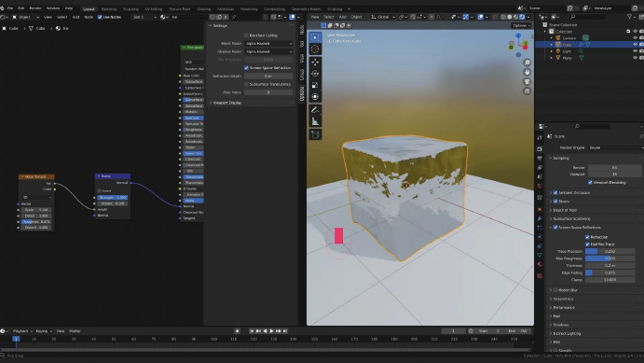
Task: Switch to the Modeling workspace tab
Action: click(108, 8)
